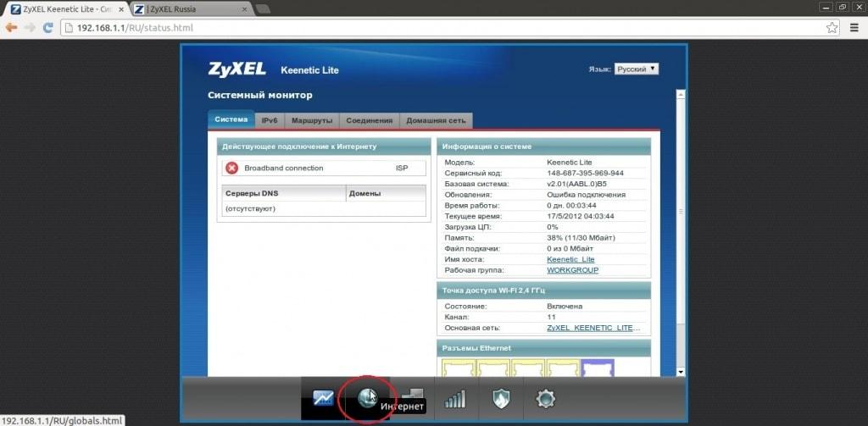Image resolution: width=868 pixels, height=426 pixels.
Task: Open the language dropdown showing Русский
Action: tap(637, 69)
